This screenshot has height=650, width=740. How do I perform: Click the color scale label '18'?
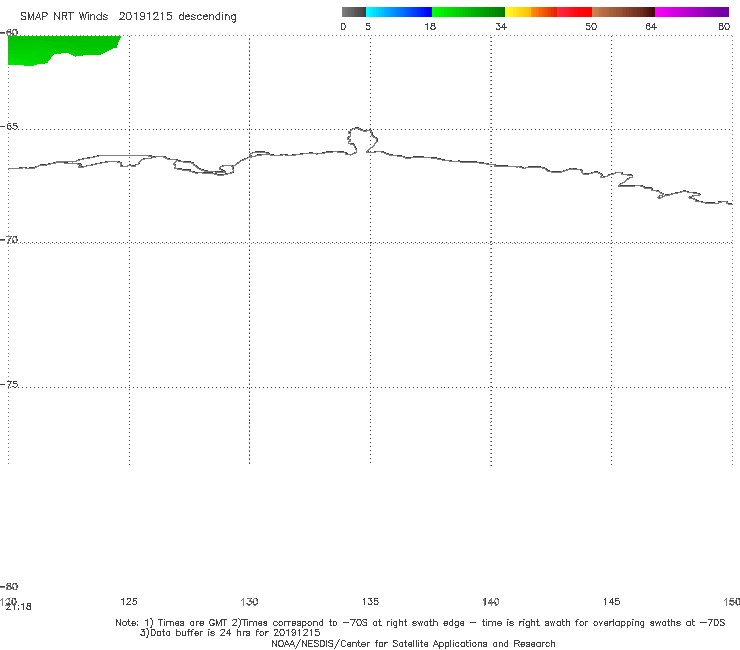click(x=430, y=26)
